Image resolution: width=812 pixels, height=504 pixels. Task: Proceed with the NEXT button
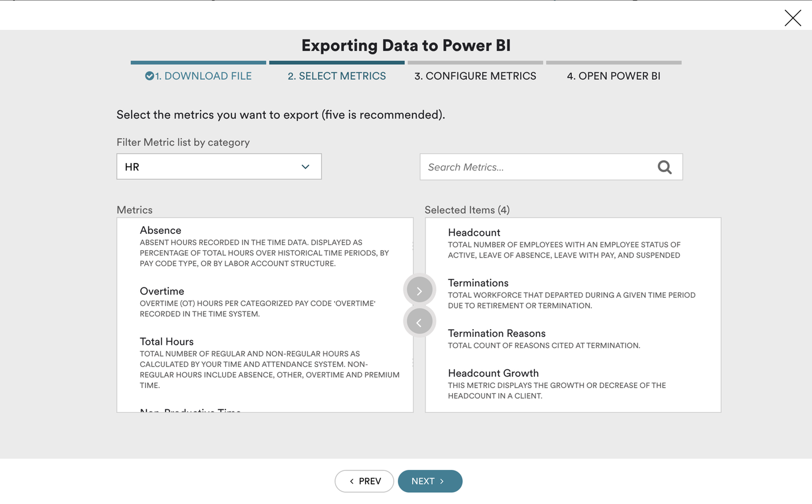coord(430,481)
